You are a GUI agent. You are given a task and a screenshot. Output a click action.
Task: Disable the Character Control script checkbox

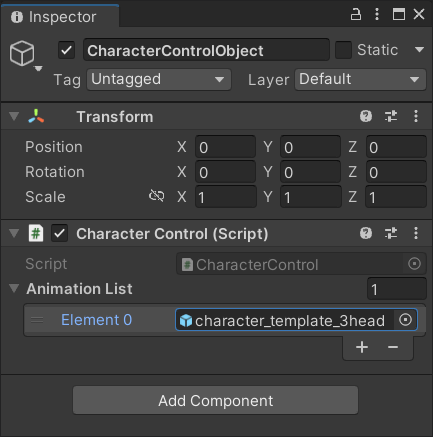click(59, 234)
